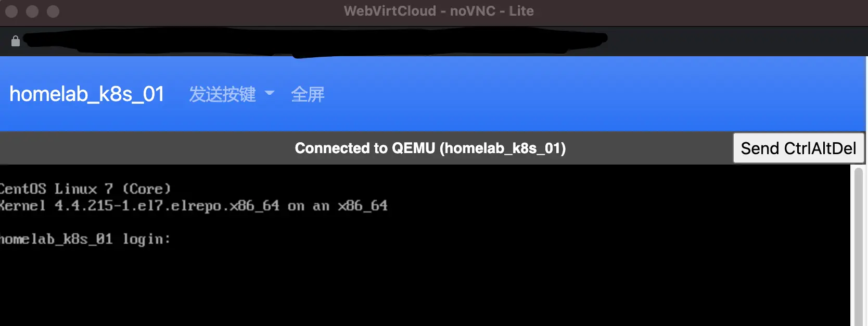Click the gray status bar left of Connected text

point(146,148)
